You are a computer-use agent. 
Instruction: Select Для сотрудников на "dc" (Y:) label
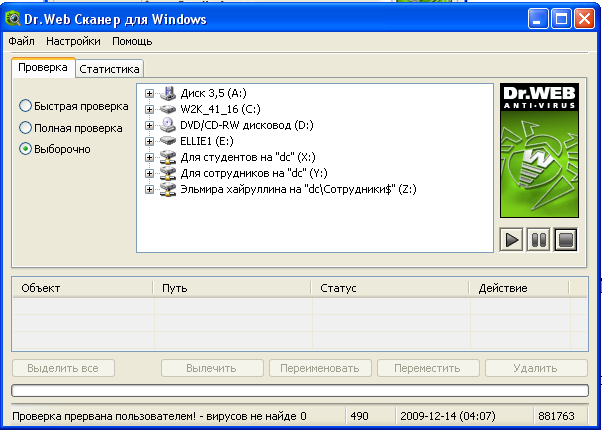pos(254,173)
